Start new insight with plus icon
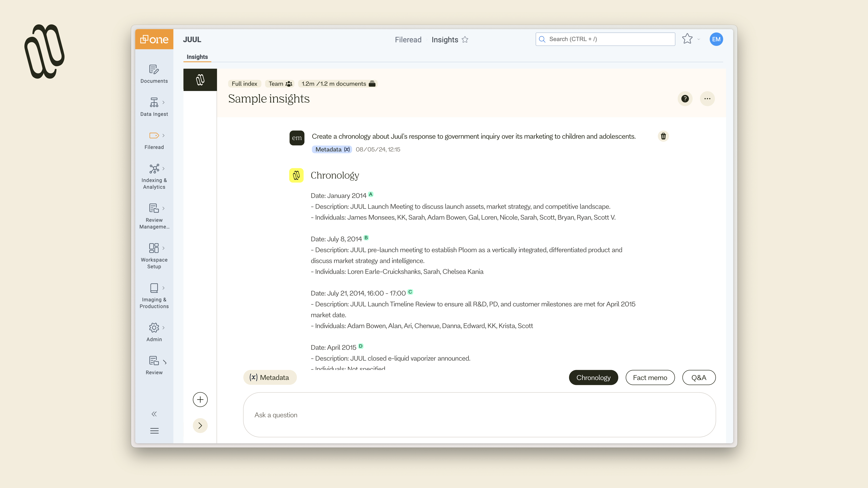The image size is (868, 488). coord(200,400)
